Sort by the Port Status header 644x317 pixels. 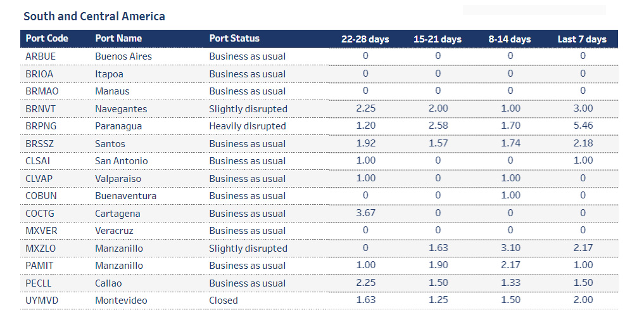(234, 39)
